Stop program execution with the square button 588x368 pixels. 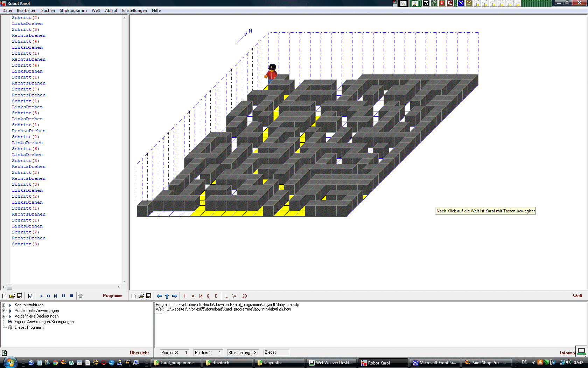click(x=71, y=296)
